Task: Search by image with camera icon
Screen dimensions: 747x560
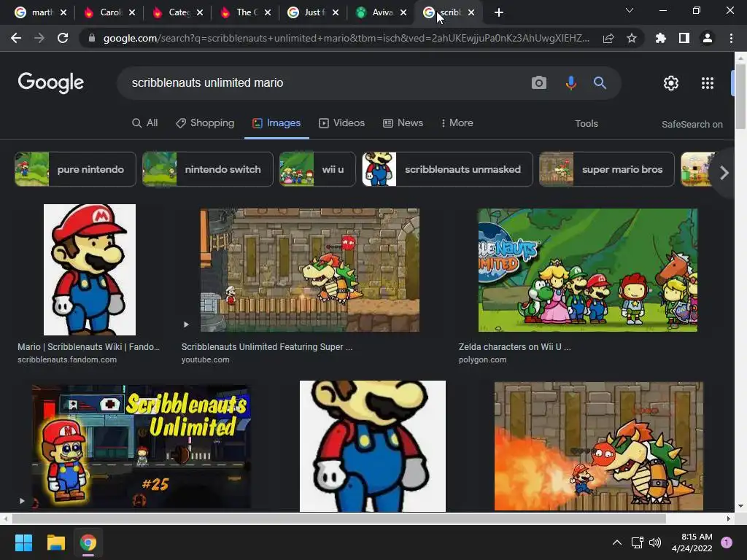Action: pos(539,83)
